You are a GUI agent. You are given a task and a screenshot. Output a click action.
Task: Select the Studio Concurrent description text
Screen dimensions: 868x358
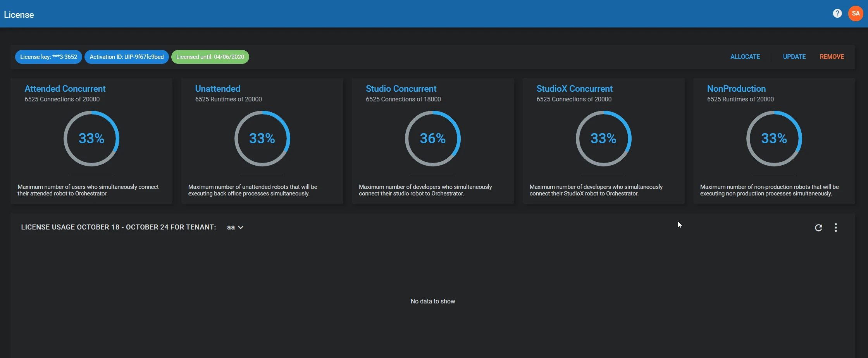[425, 190]
